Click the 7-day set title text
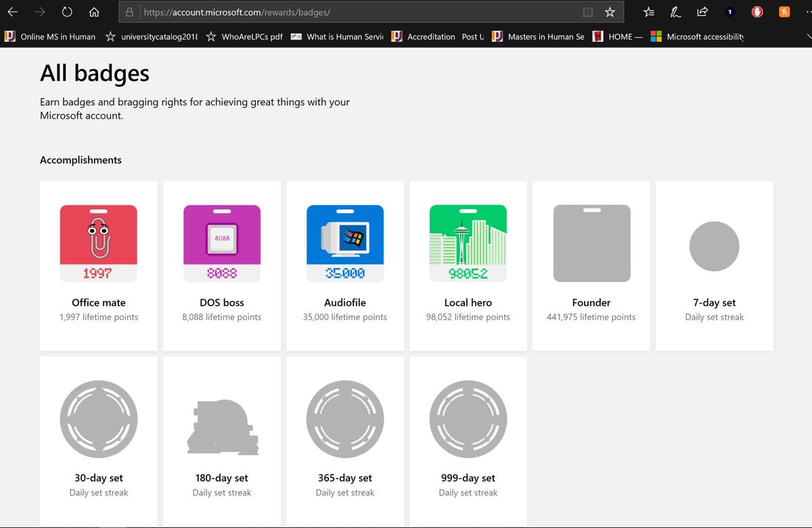812x528 pixels. pos(715,303)
